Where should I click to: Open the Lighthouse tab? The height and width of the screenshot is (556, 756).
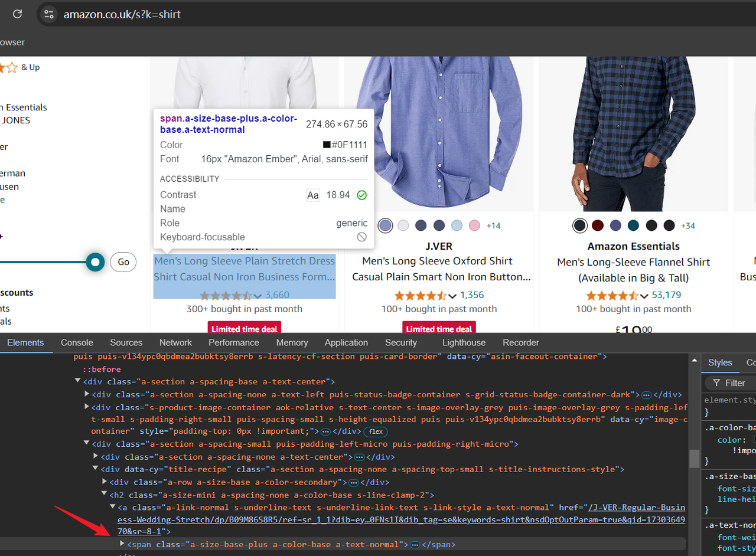(464, 342)
